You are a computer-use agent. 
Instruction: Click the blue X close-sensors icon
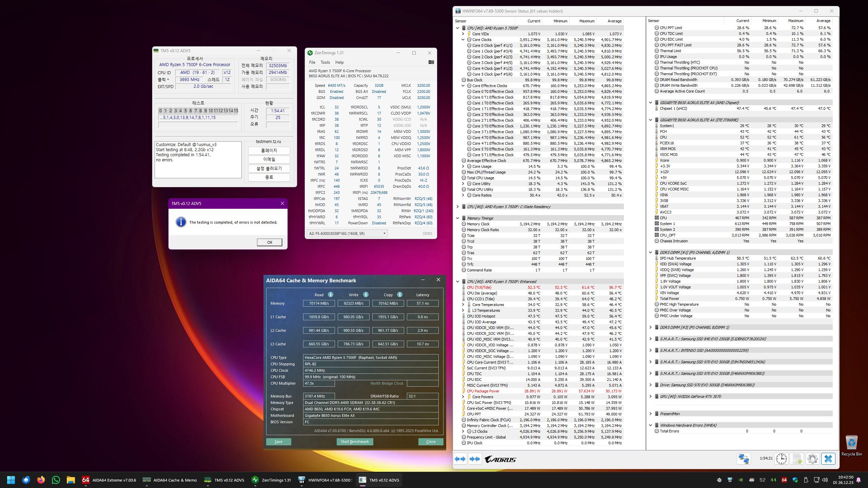(x=828, y=459)
